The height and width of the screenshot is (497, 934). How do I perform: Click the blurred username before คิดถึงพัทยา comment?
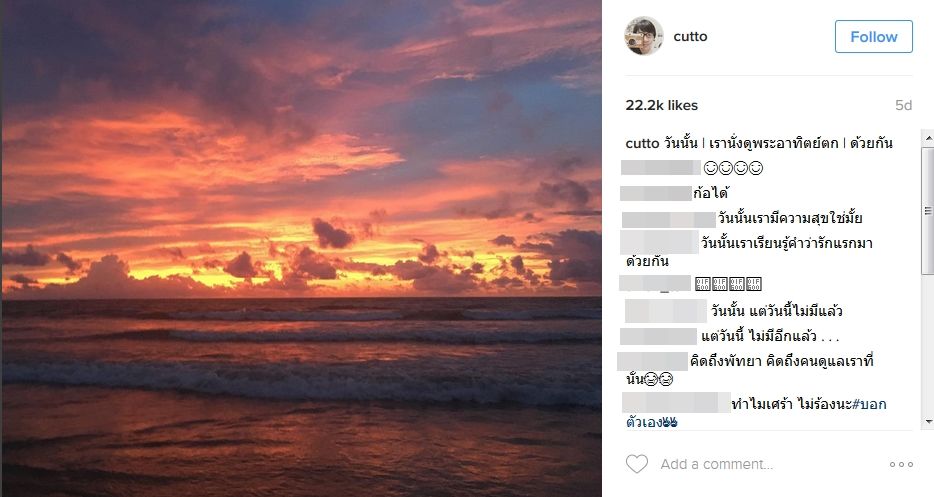653,361
